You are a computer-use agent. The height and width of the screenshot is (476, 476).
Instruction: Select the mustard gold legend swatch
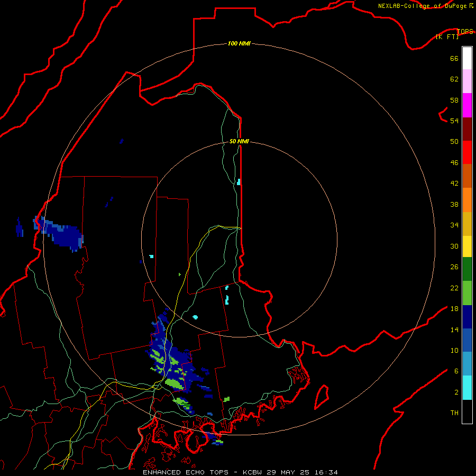467,224
